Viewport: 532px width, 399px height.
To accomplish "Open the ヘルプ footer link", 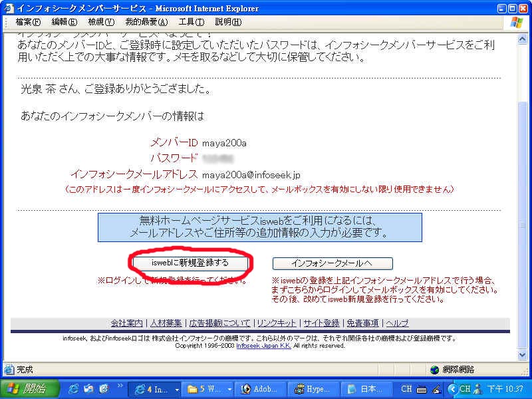I will [397, 323].
